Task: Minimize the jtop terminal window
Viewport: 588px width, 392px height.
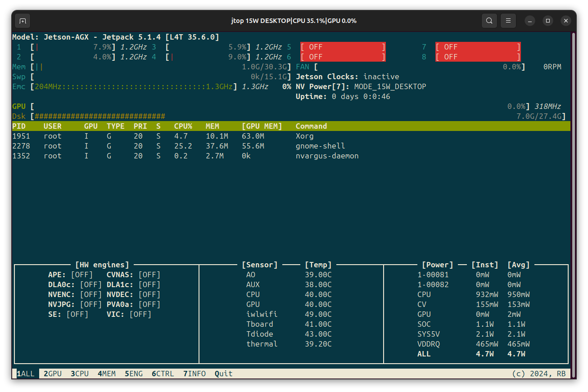Action: pos(530,21)
